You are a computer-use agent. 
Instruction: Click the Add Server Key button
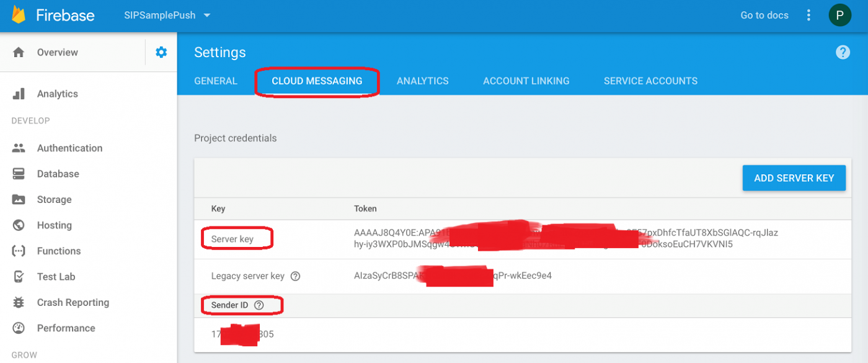point(794,178)
